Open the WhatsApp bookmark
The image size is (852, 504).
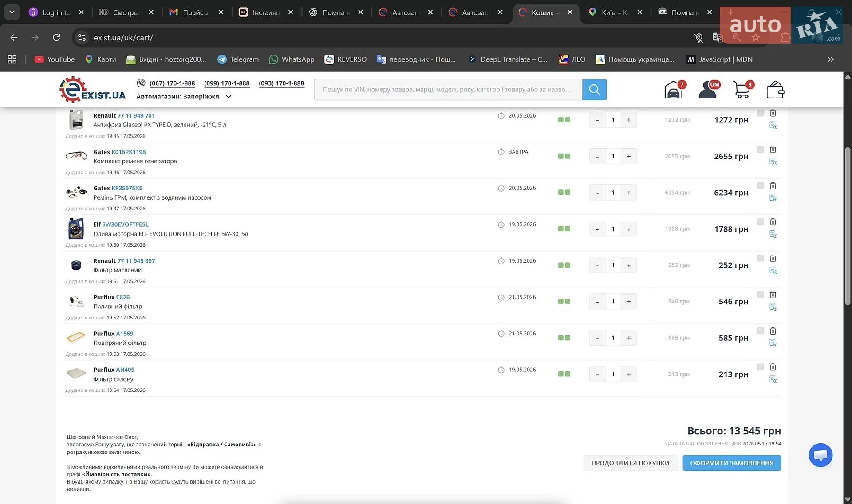292,59
